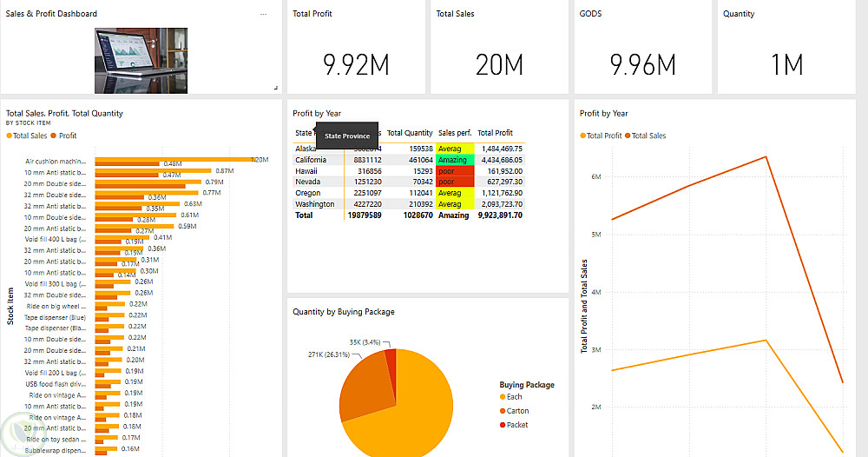Sort table by Total Profit column header

[x=495, y=133]
